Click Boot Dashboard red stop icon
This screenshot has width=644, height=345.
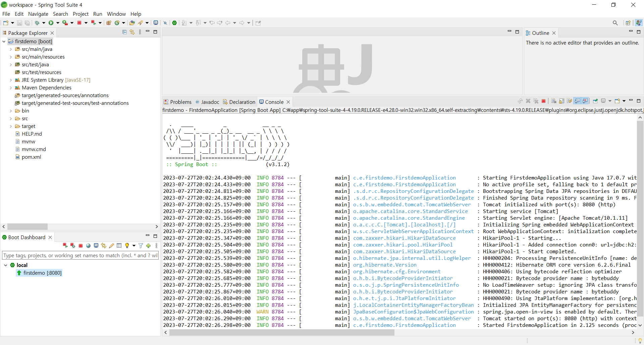pyautogui.click(x=80, y=246)
